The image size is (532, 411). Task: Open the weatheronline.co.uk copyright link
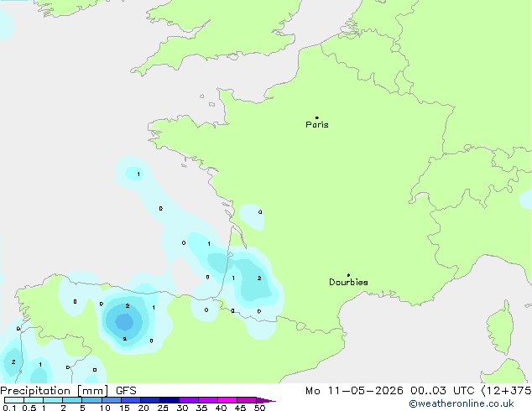[x=461, y=403]
